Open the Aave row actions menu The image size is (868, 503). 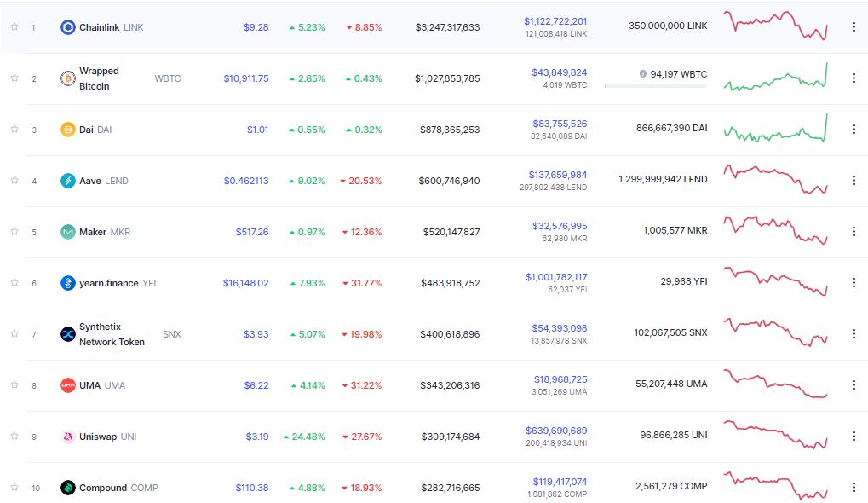point(854,180)
